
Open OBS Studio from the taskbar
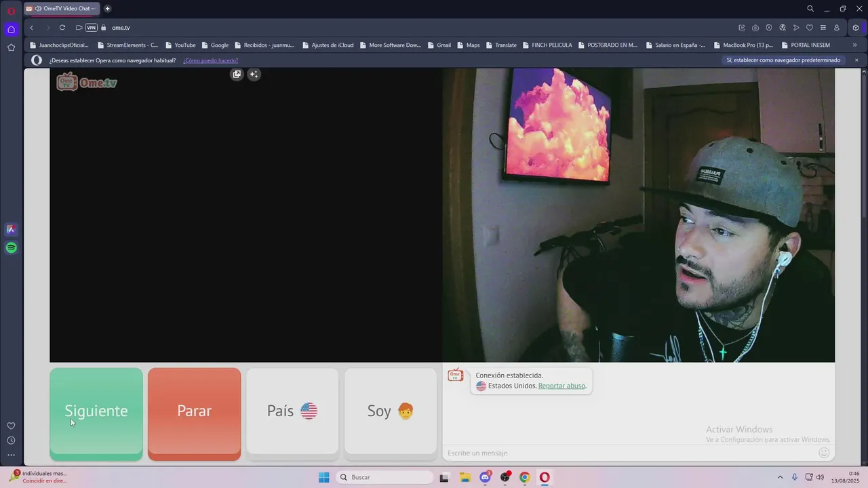coord(505,477)
